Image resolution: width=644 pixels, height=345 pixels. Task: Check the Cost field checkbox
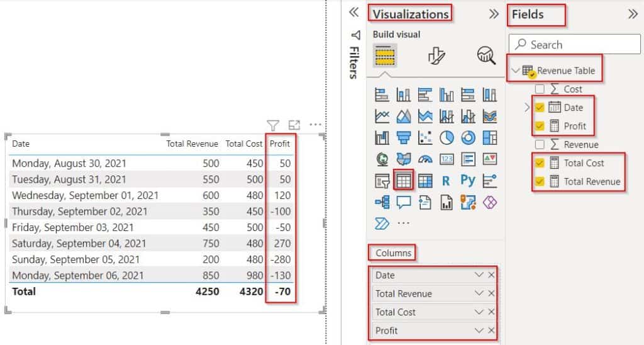[x=540, y=89]
